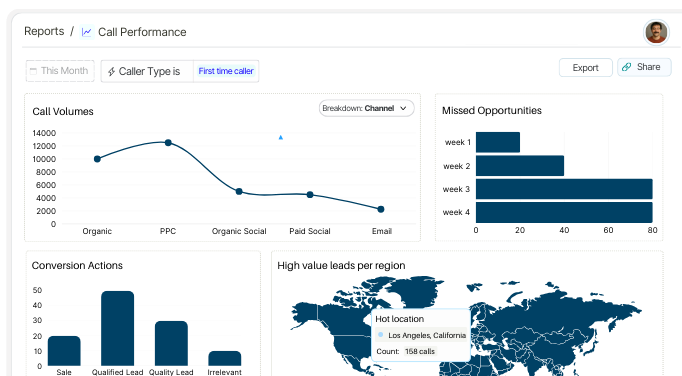Click the Qualified Lead bar

tap(117, 329)
